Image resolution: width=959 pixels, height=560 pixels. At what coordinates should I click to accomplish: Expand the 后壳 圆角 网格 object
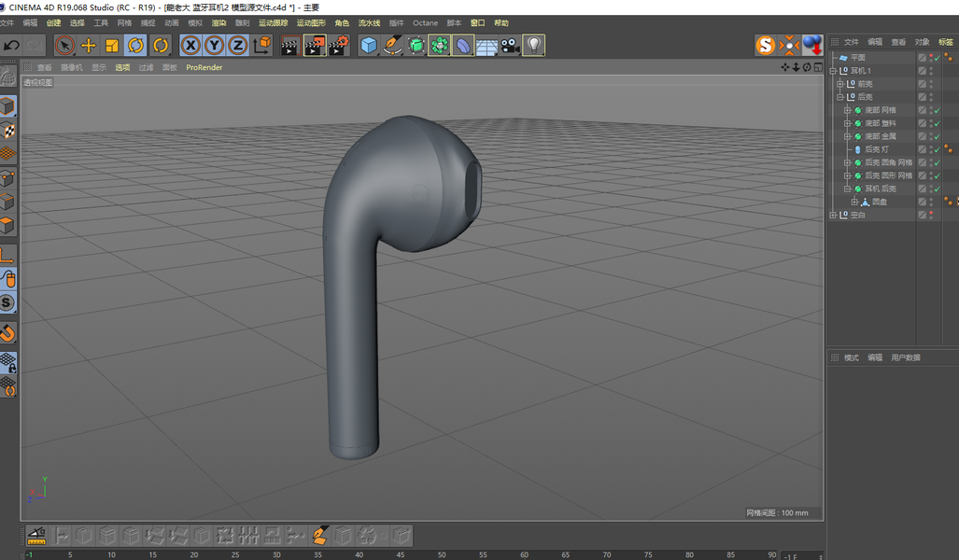point(848,162)
